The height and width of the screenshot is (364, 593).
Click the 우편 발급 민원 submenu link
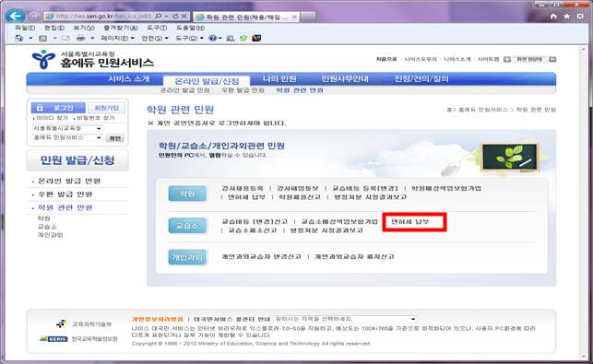[x=243, y=90]
